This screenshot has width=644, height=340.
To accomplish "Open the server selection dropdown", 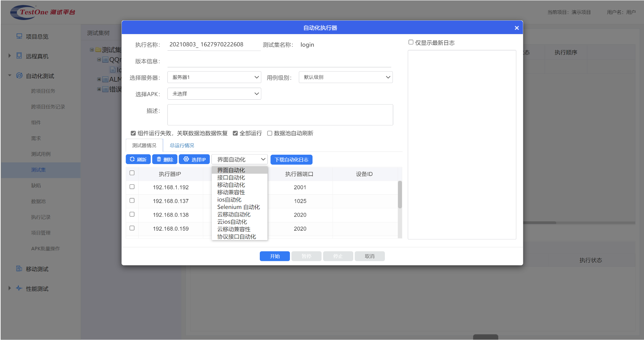I will point(214,77).
